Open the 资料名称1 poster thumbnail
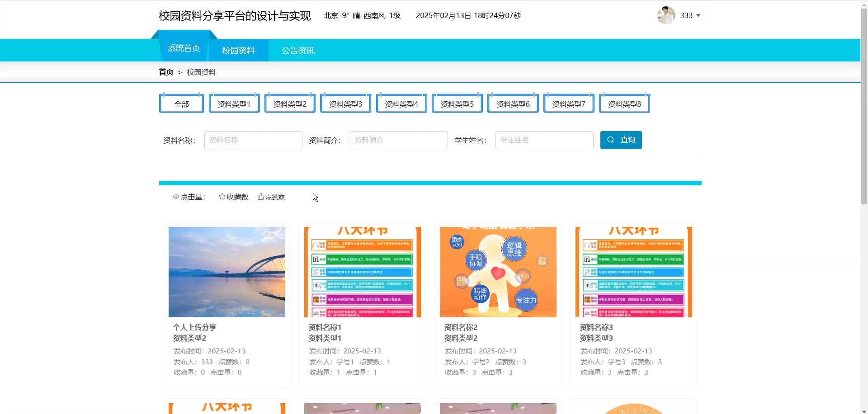868x414 pixels. (x=363, y=272)
